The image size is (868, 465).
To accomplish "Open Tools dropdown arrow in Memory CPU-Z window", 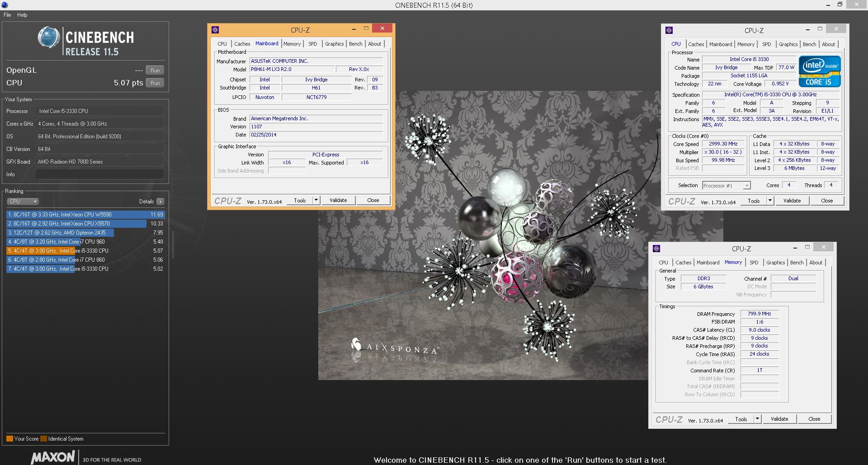I will (x=757, y=419).
